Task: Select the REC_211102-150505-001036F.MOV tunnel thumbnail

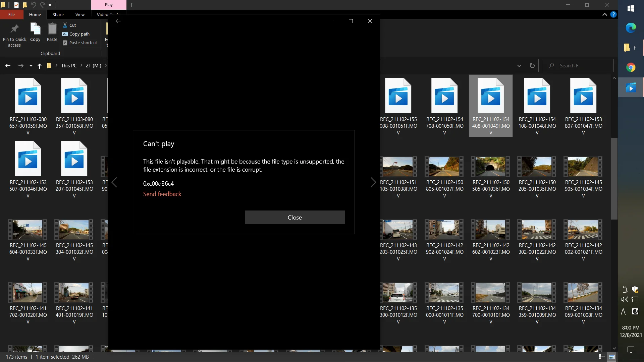Action: click(x=491, y=167)
